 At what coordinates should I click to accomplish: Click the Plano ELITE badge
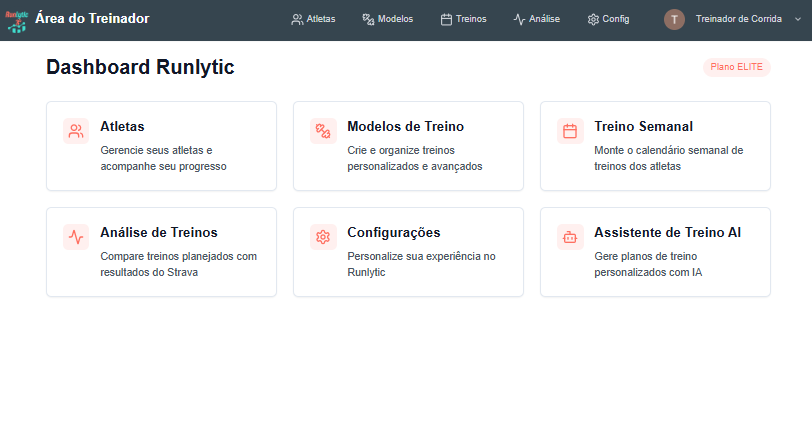[x=736, y=67]
